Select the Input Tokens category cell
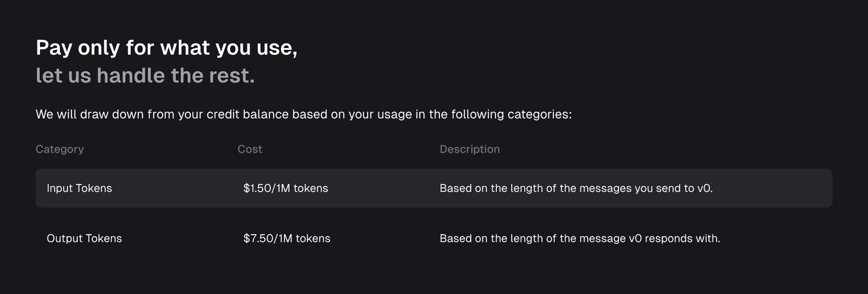 click(79, 188)
